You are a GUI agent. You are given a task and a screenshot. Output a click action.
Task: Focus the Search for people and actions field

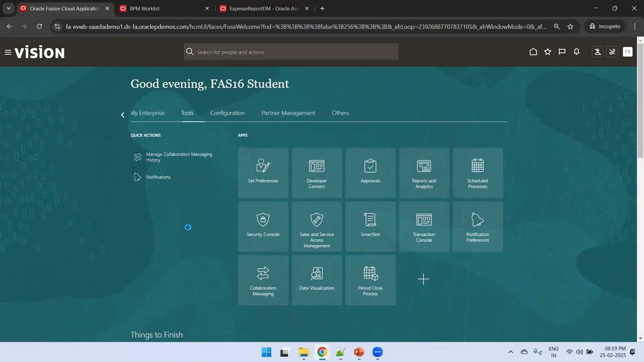point(291,52)
